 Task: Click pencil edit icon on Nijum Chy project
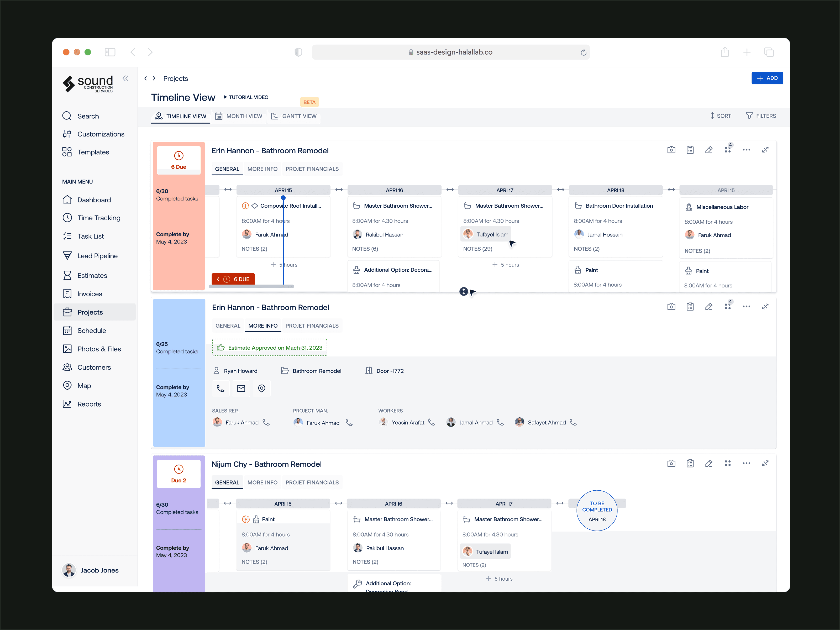[708, 463]
